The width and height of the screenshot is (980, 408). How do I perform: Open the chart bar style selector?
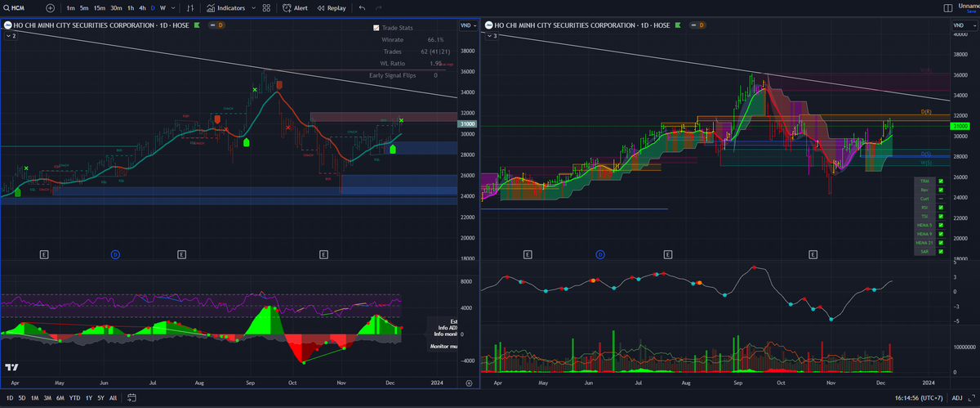point(190,7)
